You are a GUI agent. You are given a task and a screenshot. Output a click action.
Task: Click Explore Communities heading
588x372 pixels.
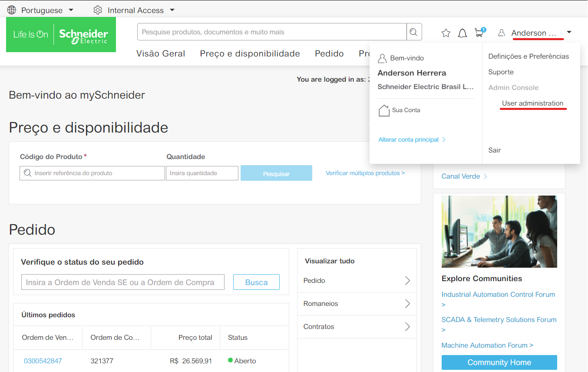point(482,279)
